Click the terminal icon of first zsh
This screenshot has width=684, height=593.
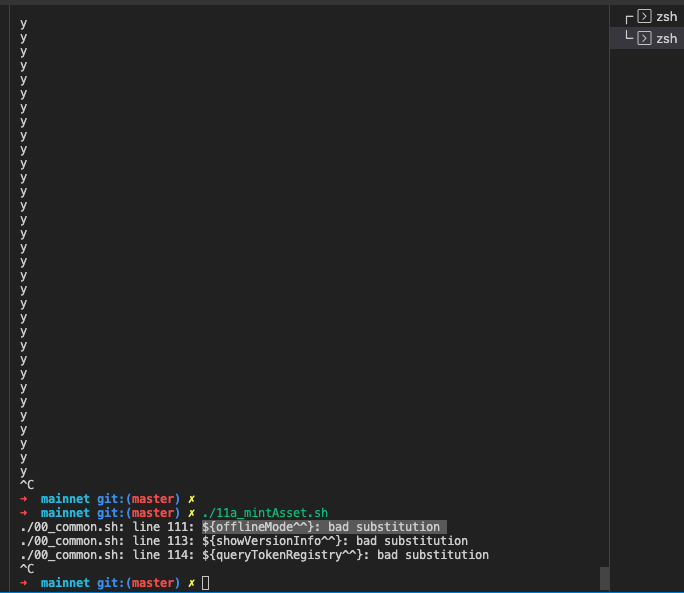tap(644, 17)
